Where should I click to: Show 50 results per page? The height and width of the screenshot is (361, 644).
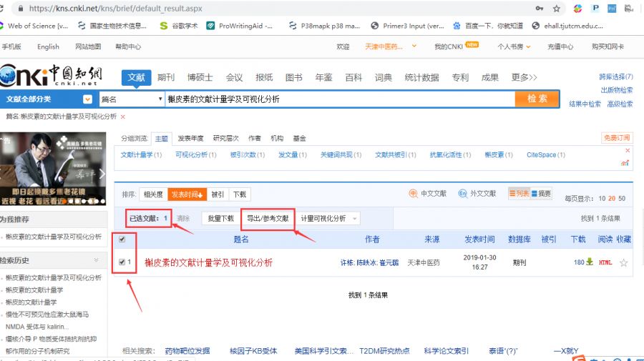coord(622,199)
